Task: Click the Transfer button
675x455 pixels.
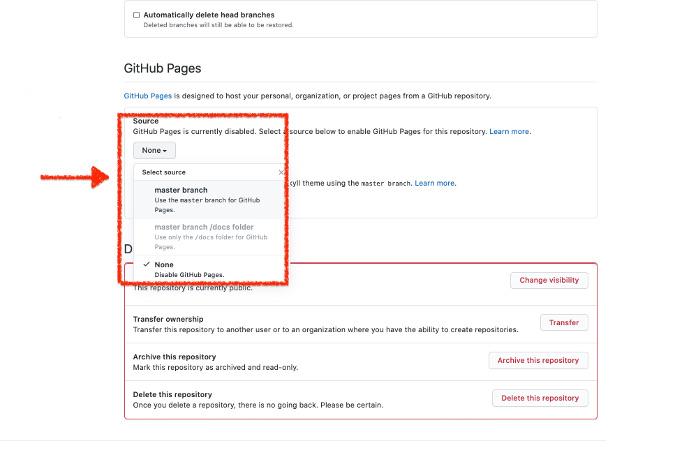Action: click(x=563, y=323)
